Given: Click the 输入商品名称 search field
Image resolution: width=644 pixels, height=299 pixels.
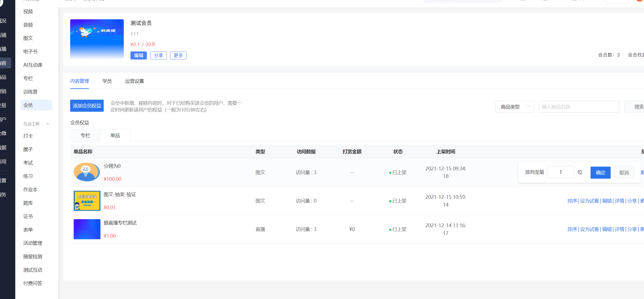Looking at the screenshot, I should coord(579,107).
